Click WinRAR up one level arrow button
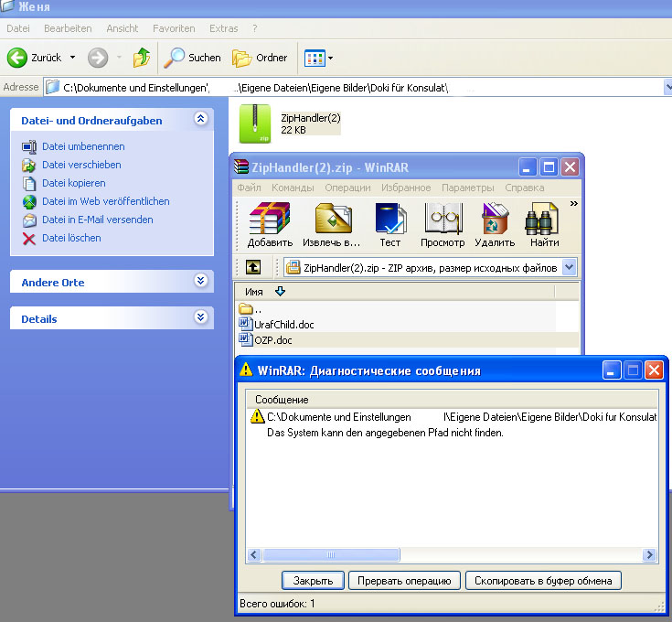This screenshot has height=622, width=672. [253, 267]
